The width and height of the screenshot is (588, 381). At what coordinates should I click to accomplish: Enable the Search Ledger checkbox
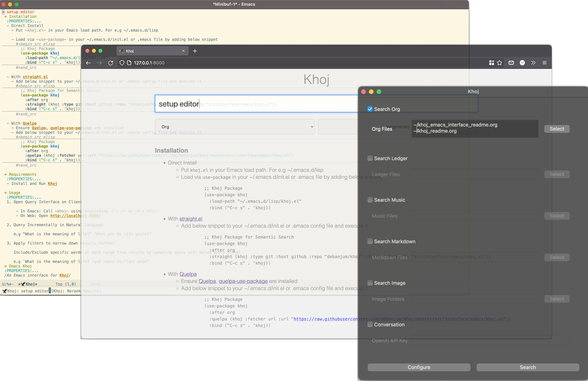click(x=370, y=158)
